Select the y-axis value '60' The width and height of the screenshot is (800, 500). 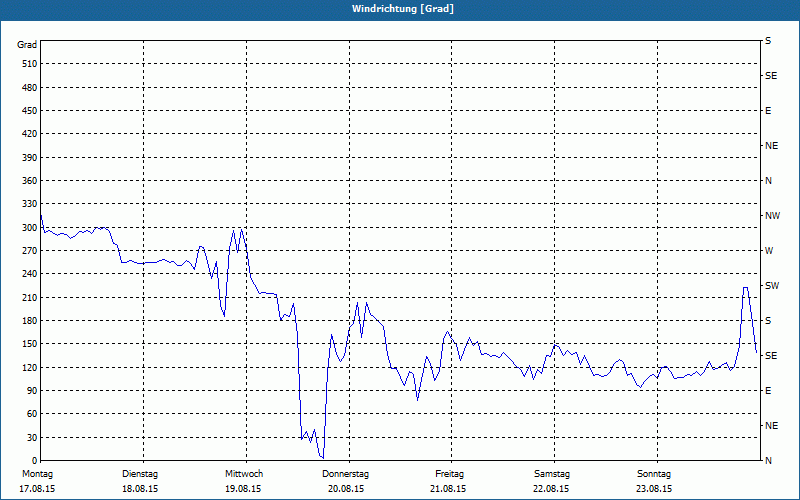click(32, 414)
